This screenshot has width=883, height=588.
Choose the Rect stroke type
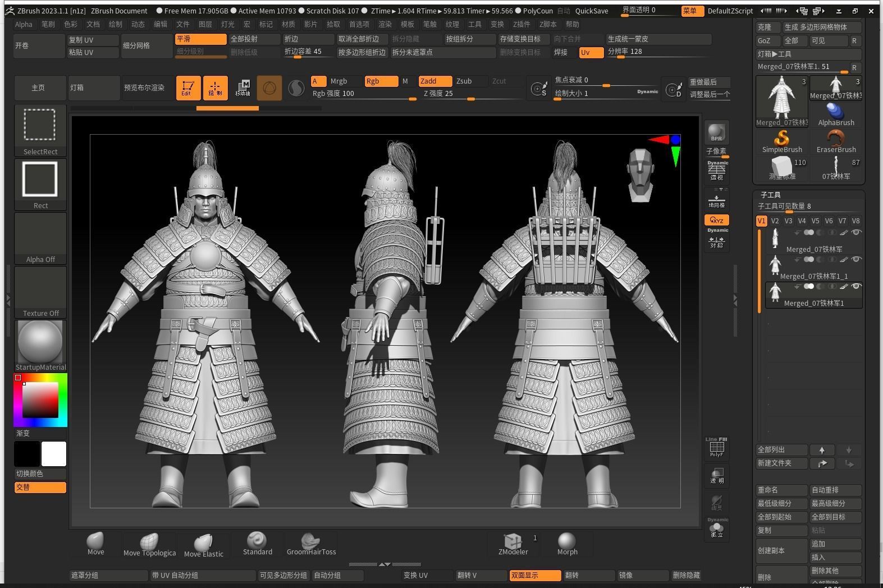pos(40,185)
